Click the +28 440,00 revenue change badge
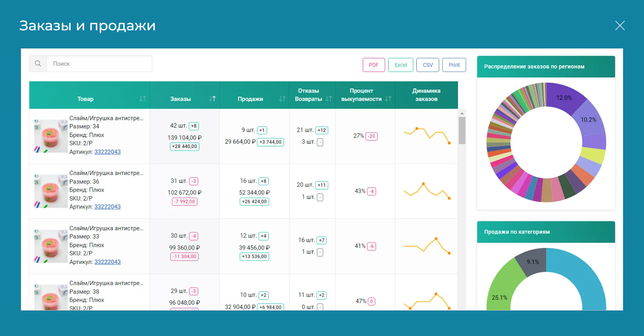This screenshot has height=336, width=644. click(184, 146)
